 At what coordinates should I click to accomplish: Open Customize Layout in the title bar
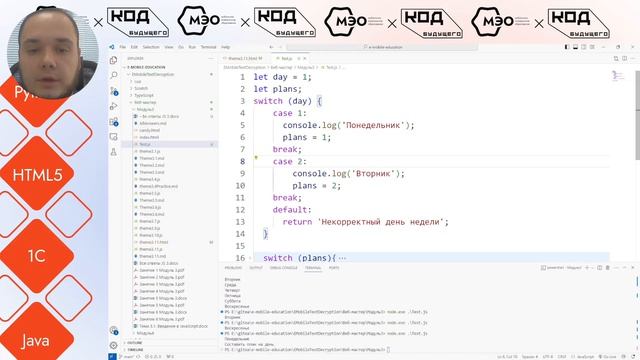click(592, 47)
